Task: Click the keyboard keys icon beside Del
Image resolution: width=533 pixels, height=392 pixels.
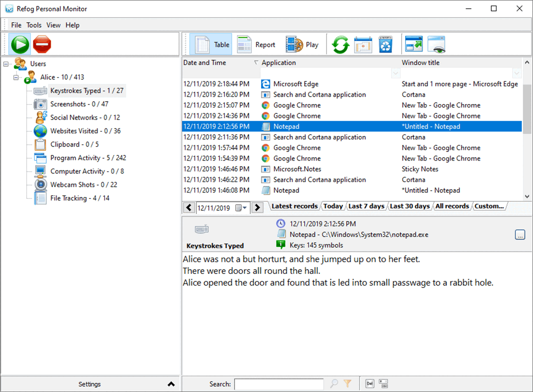Action: pos(383,384)
